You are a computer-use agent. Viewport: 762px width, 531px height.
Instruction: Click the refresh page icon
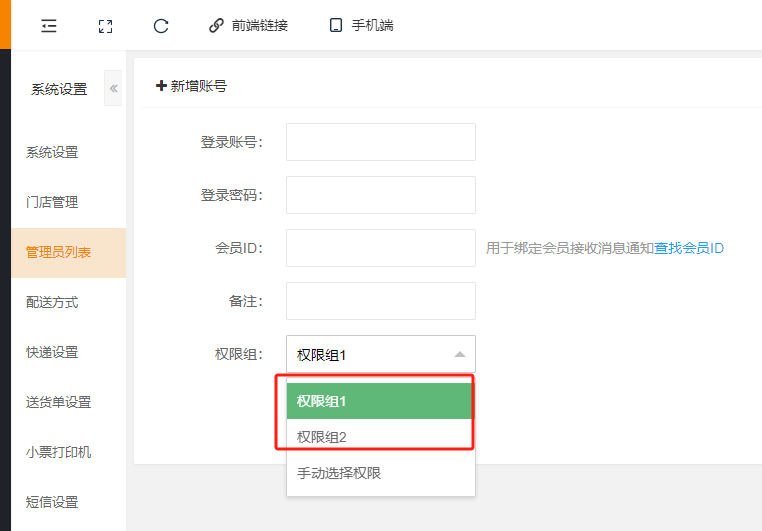(161, 26)
